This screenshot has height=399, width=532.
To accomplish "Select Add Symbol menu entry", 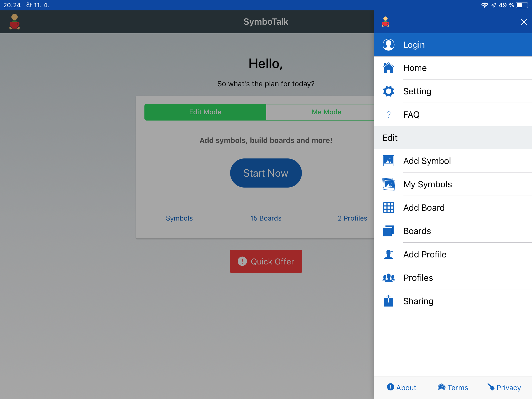I will (453, 161).
